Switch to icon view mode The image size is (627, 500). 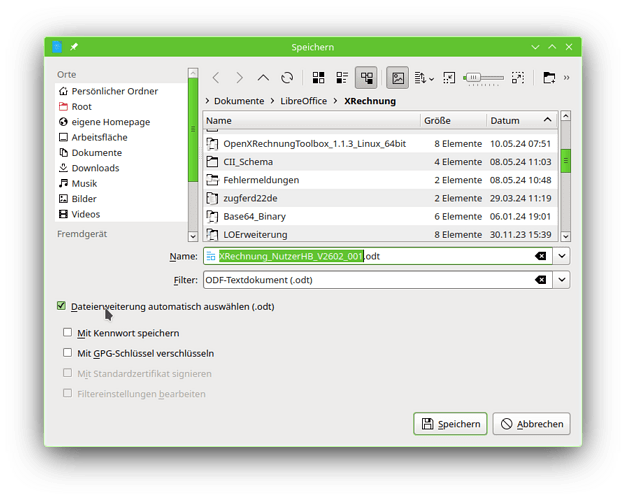(319, 77)
